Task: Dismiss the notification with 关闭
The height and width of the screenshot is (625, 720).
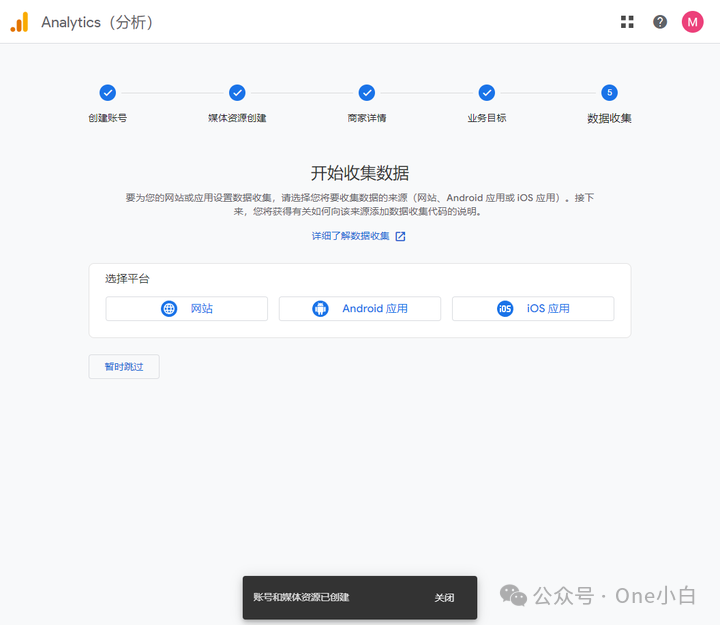Action: pyautogui.click(x=444, y=598)
